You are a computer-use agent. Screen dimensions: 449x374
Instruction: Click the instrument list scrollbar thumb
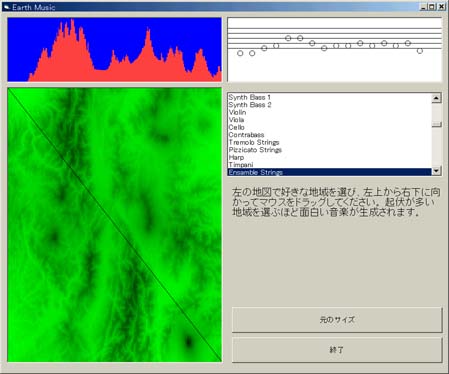pyautogui.click(x=436, y=124)
